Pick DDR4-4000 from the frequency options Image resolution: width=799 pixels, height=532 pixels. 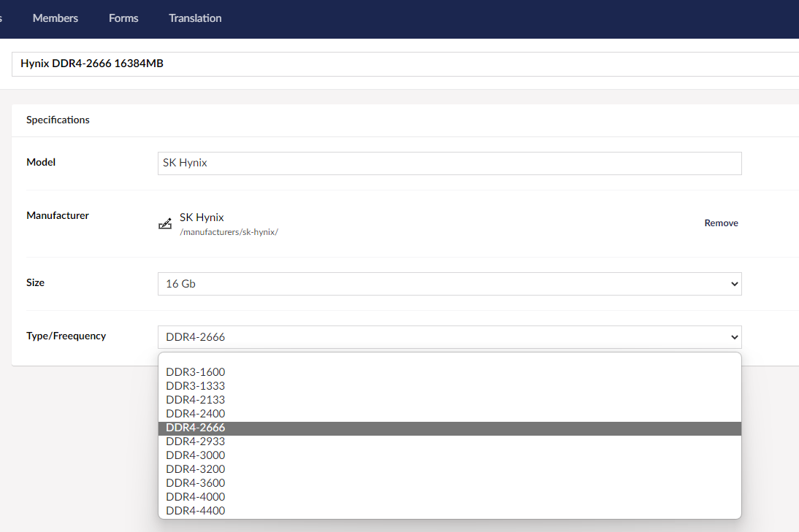(x=449, y=496)
